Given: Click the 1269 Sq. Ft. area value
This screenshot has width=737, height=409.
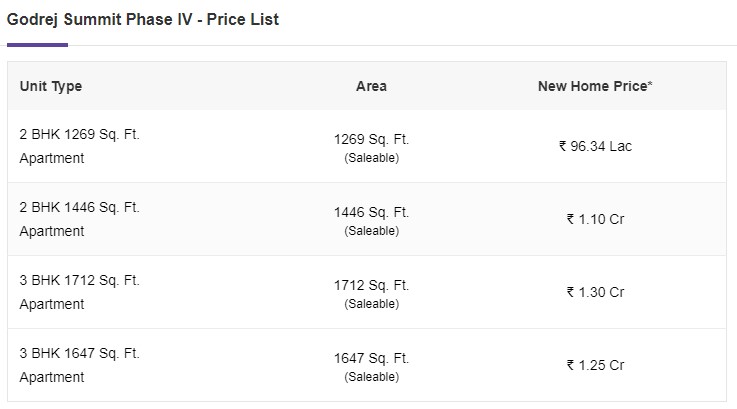Looking at the screenshot, I should click(371, 140).
